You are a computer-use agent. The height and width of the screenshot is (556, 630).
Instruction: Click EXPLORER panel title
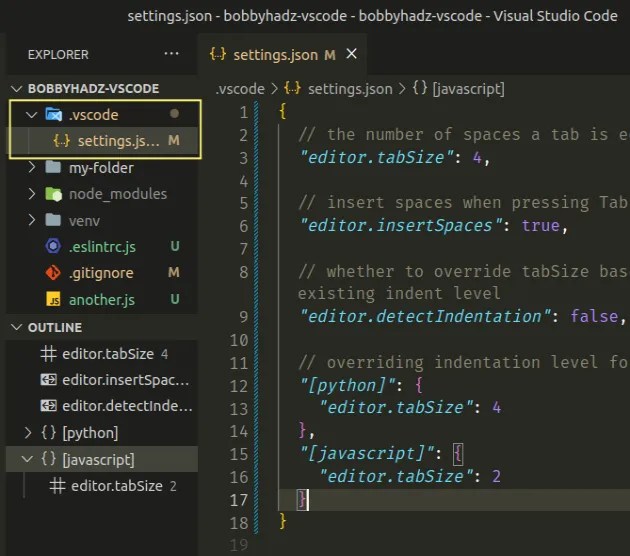click(58, 55)
